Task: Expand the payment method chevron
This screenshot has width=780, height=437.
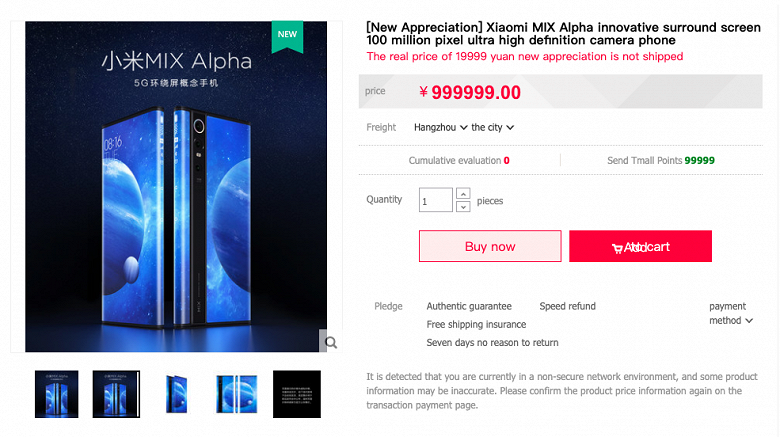Action: (748, 321)
